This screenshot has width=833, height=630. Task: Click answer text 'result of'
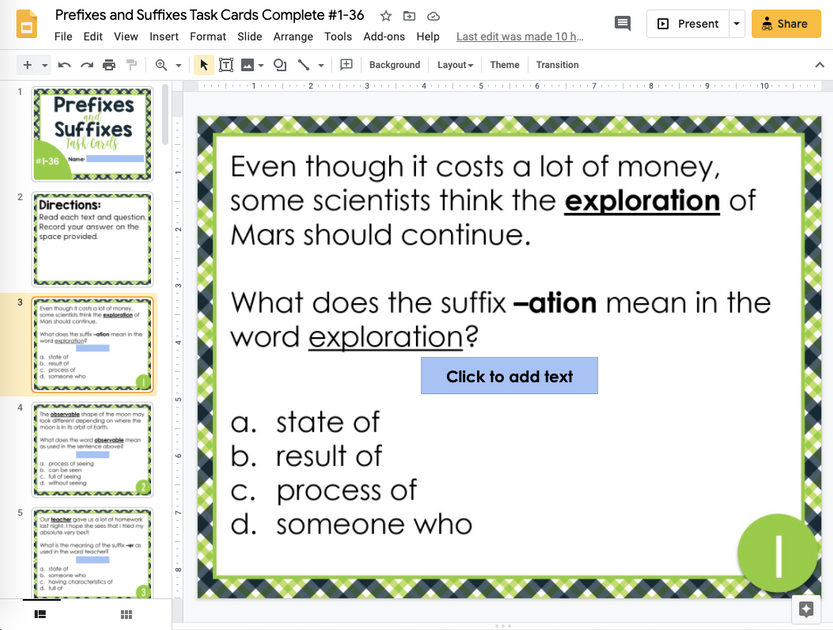[329, 456]
